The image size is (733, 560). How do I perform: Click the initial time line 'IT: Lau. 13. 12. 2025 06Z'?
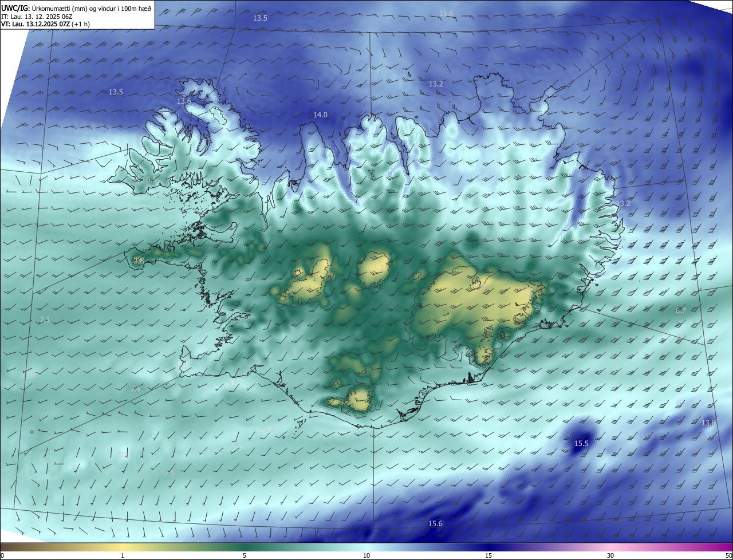37,17
